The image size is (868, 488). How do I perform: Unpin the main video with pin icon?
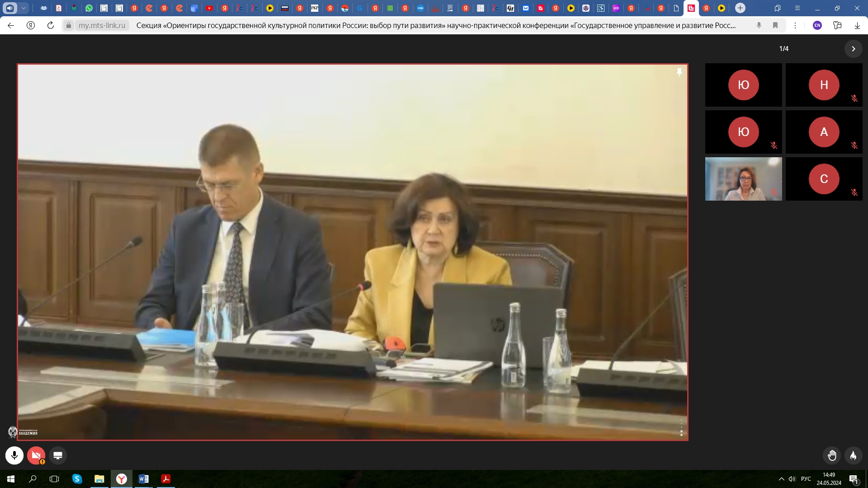coord(679,72)
